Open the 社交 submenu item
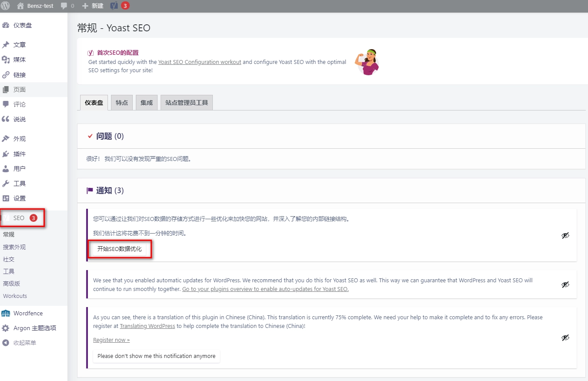This screenshot has width=588, height=381. pyautogui.click(x=9, y=259)
